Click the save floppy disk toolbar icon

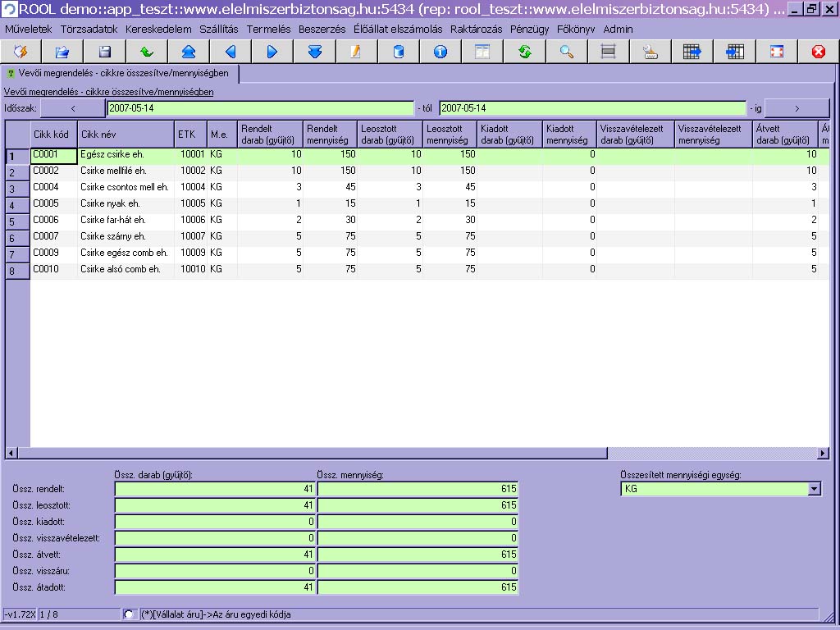pyautogui.click(x=105, y=52)
